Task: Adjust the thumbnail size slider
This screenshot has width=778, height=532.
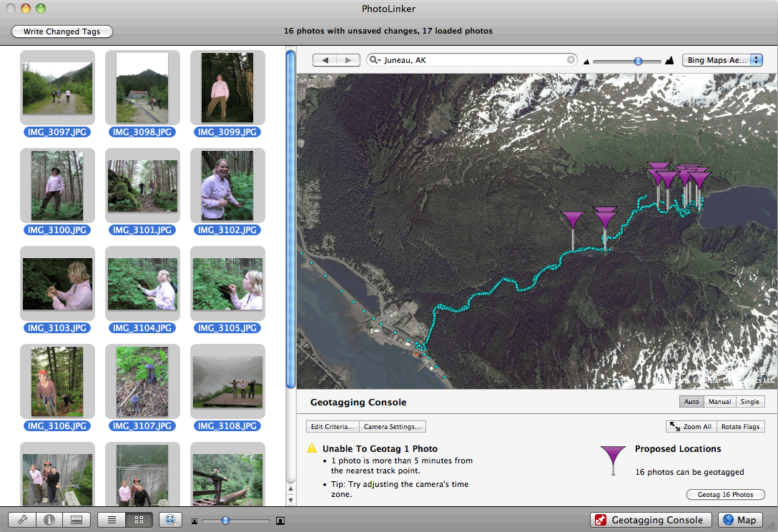Action: pos(226,520)
